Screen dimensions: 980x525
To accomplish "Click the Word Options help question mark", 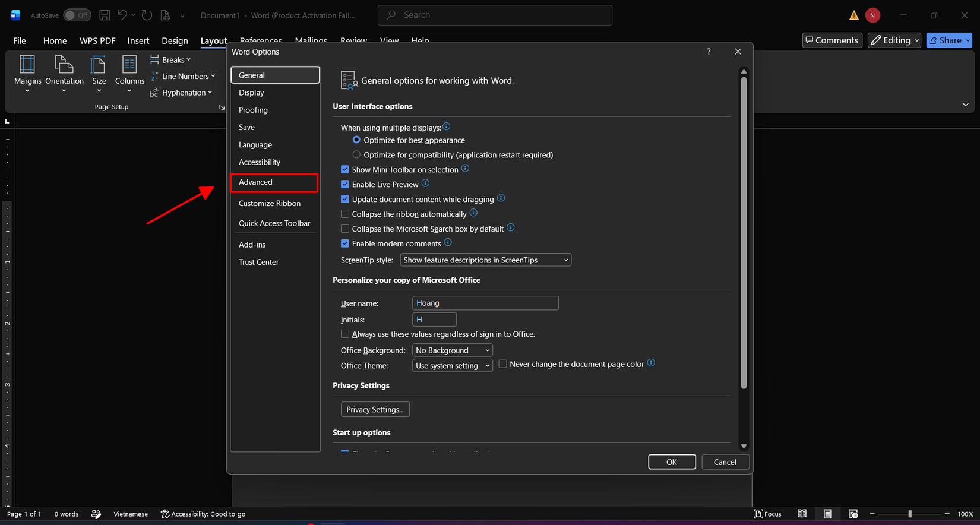I will (709, 52).
